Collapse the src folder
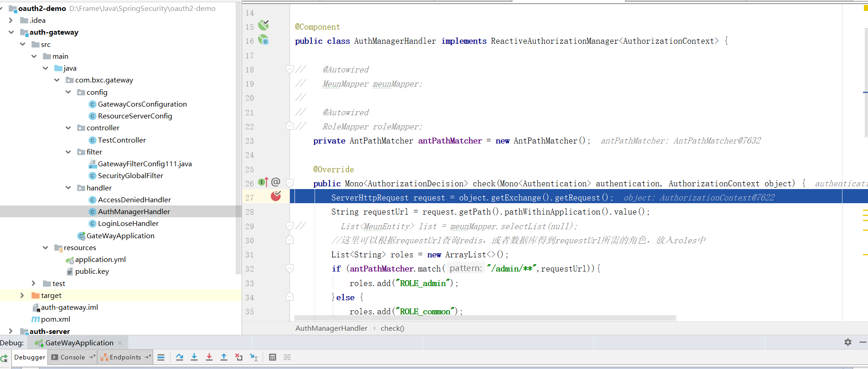 click(x=23, y=44)
